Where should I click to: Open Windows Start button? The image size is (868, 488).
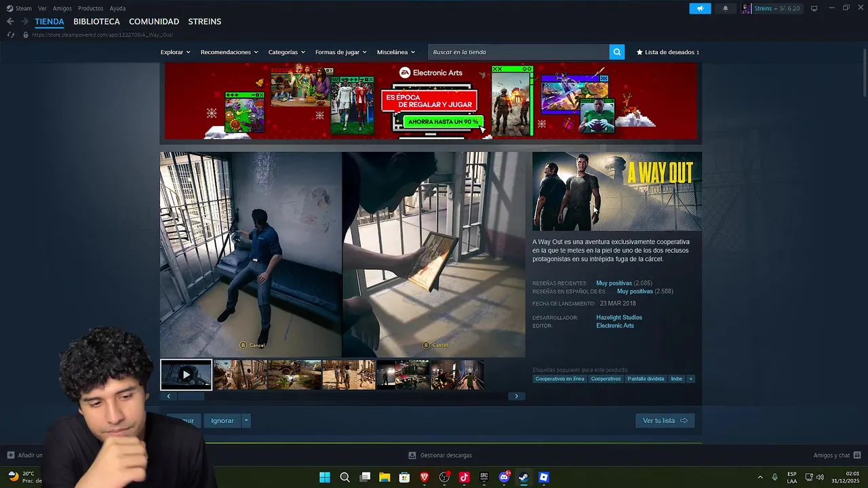[325, 477]
